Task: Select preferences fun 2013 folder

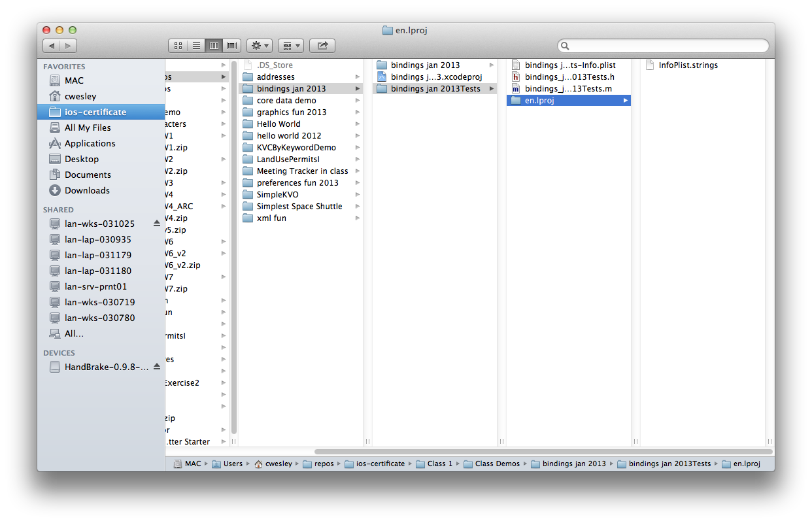Action: [x=301, y=183]
